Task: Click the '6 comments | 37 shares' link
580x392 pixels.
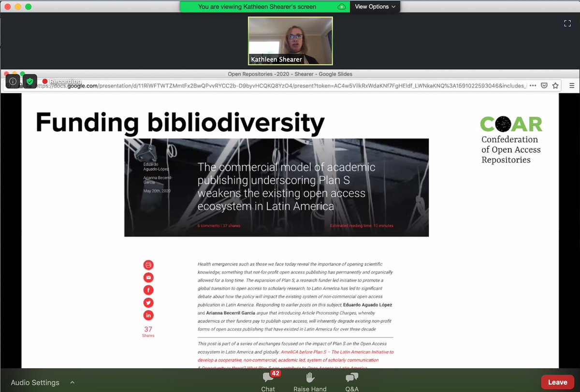Action: pos(219,226)
